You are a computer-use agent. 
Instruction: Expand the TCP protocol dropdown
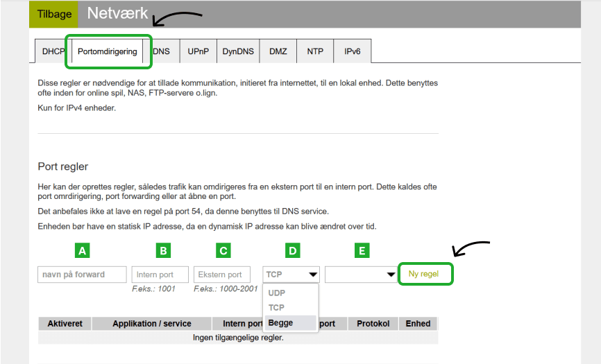coord(291,275)
